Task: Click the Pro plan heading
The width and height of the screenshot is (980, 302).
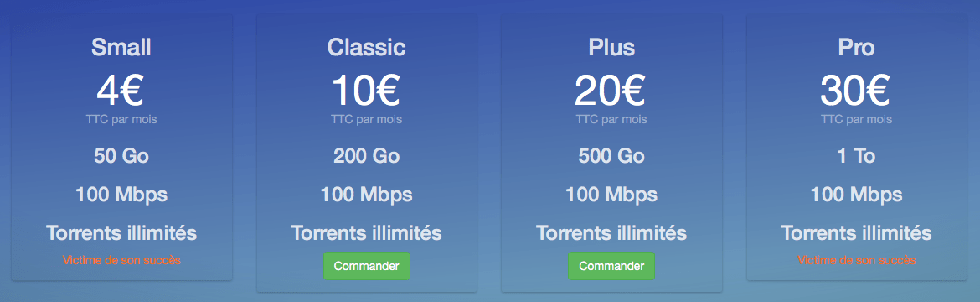Action: point(856,47)
